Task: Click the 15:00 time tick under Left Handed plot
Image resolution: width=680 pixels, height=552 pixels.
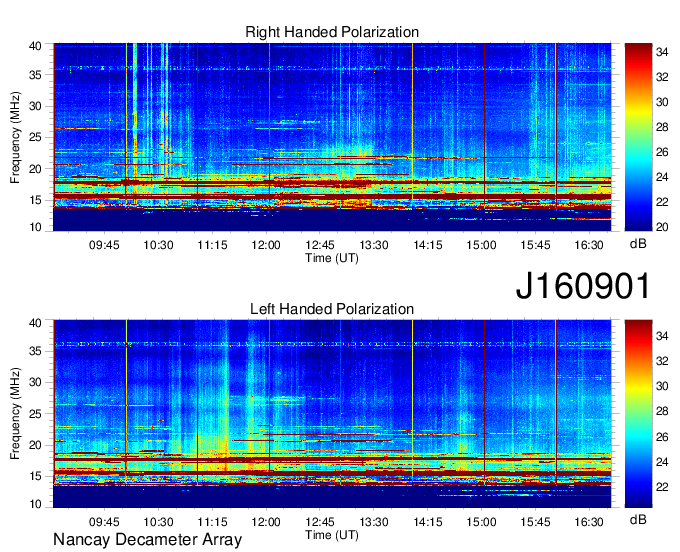Action: [x=481, y=522]
